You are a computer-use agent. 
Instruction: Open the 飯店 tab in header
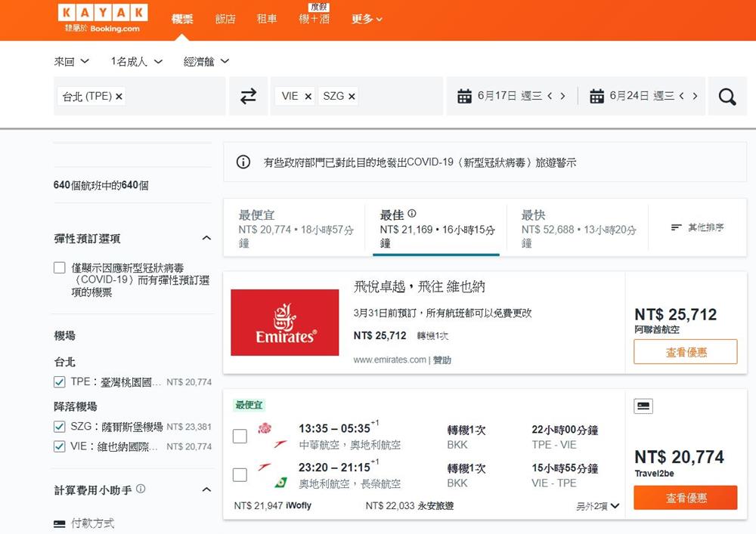[225, 19]
